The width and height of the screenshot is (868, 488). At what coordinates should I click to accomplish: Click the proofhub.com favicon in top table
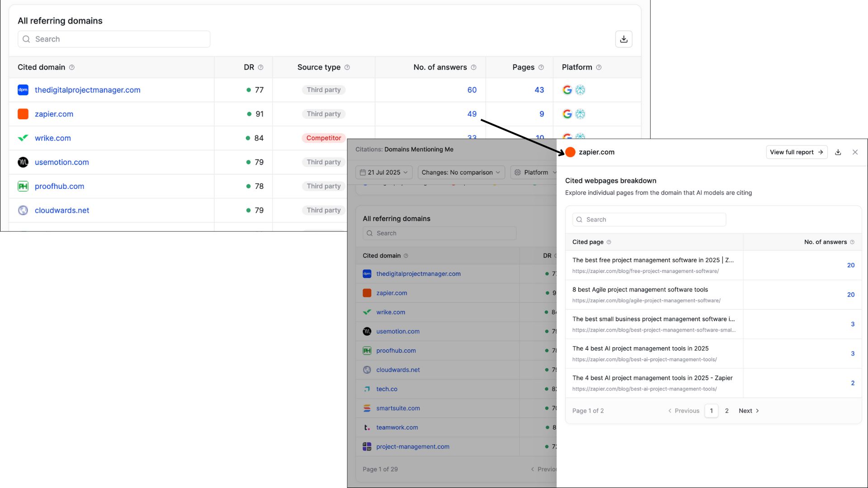coord(23,186)
